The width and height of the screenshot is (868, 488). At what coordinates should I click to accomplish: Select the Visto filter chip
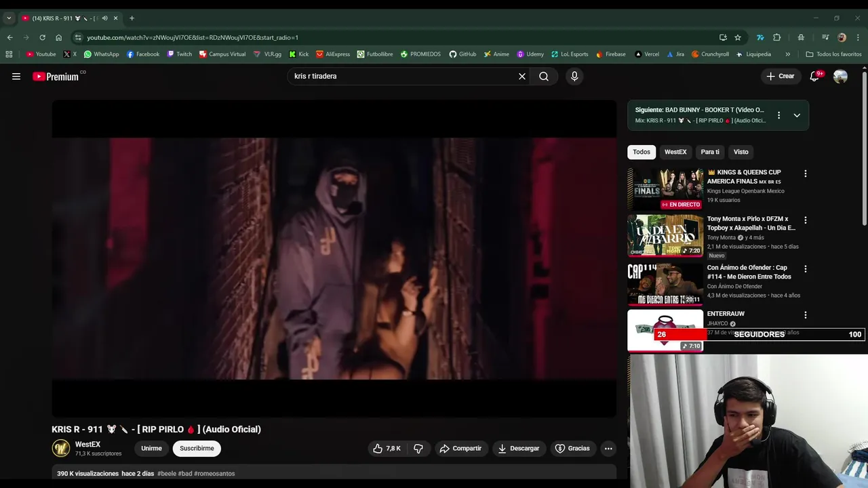(741, 152)
